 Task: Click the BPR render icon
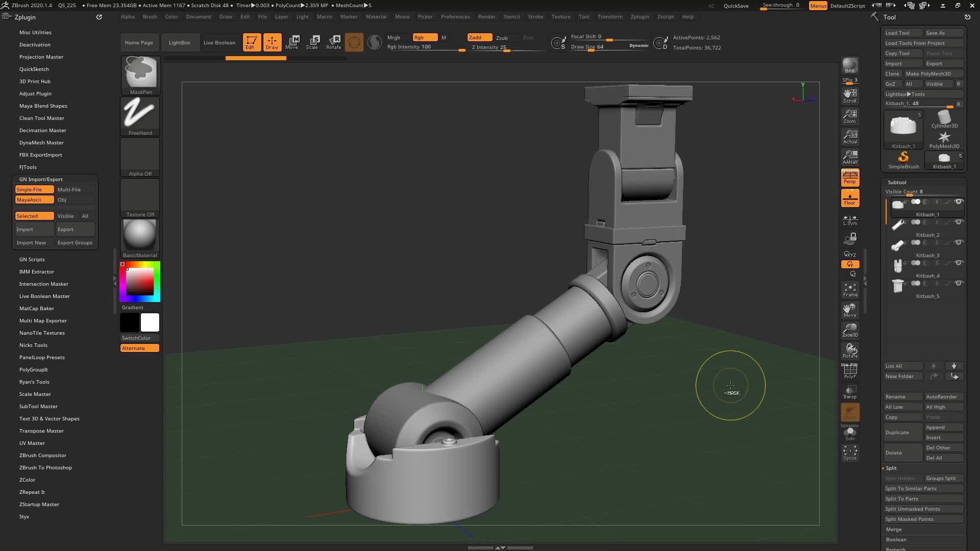(850, 65)
